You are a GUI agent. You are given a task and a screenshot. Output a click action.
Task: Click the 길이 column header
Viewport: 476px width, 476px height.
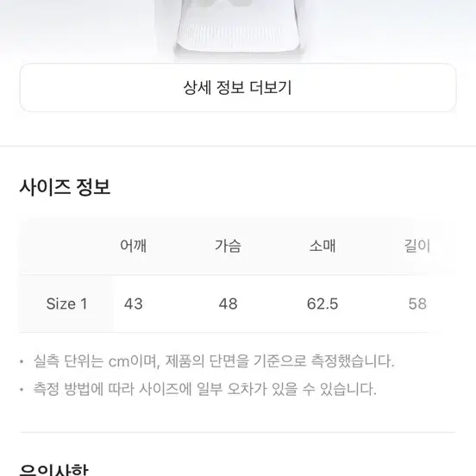point(417,246)
